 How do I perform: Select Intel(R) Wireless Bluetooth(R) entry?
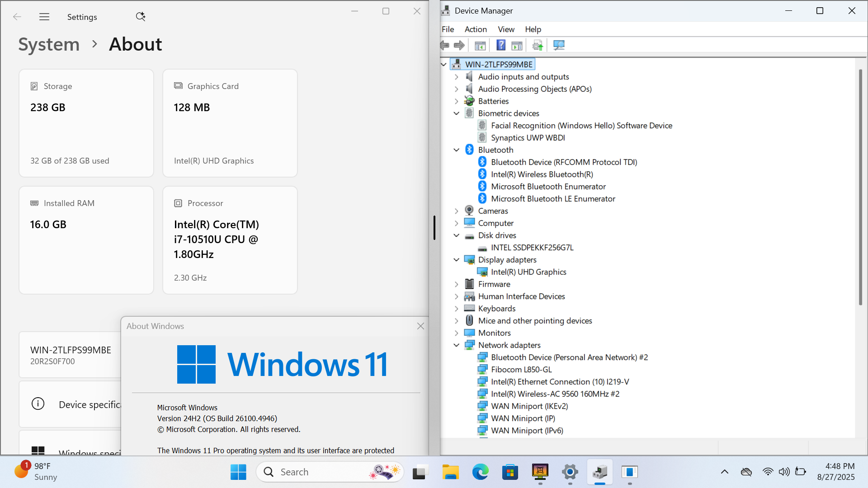click(542, 174)
